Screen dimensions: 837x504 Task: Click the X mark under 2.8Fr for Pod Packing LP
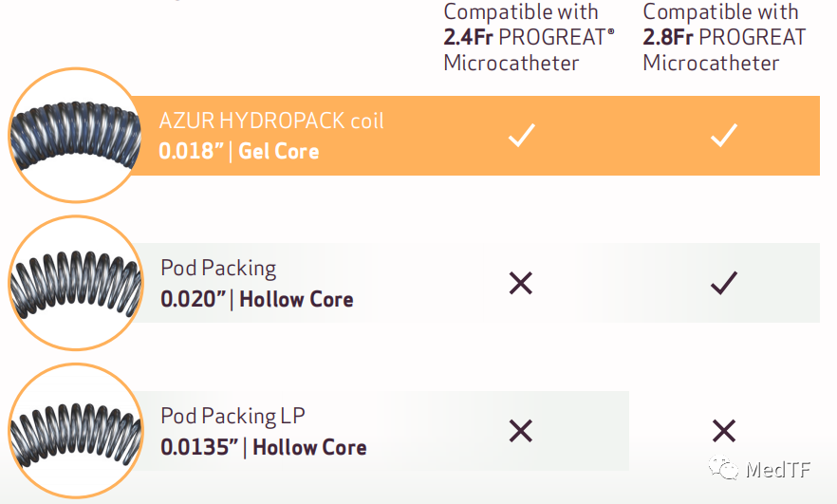coord(724,432)
